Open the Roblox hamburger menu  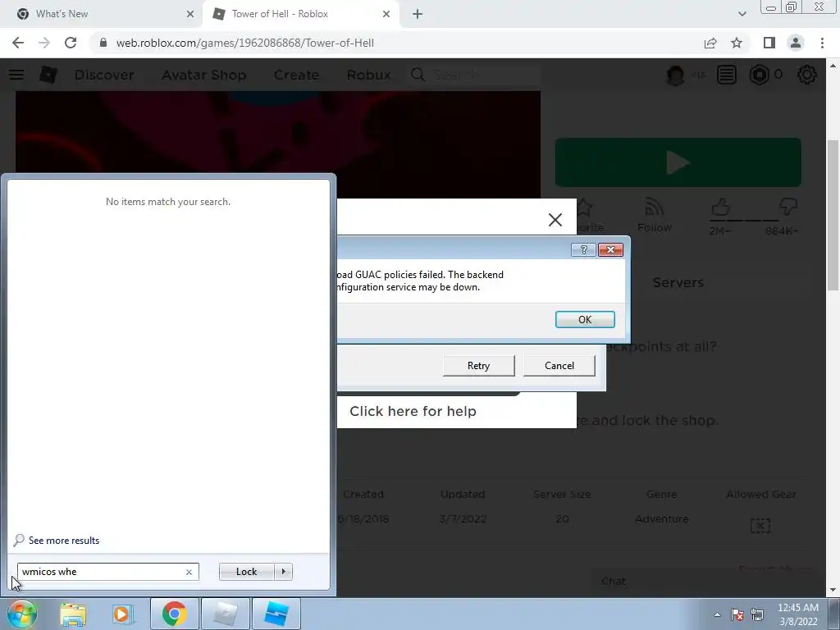point(16,75)
